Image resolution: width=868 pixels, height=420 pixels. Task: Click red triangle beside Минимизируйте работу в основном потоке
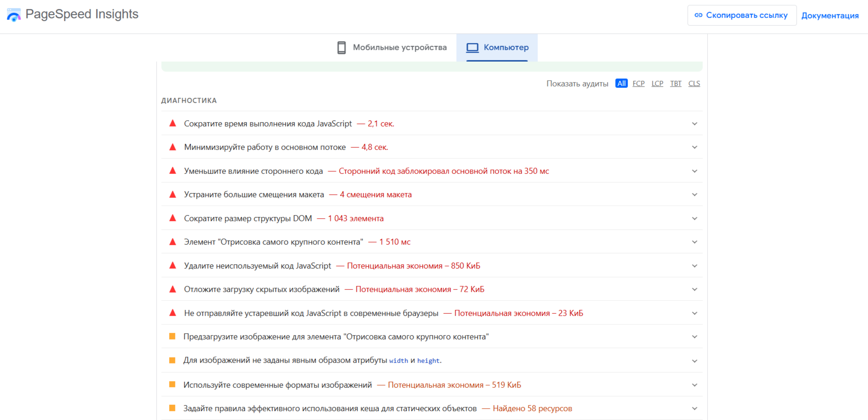173,147
